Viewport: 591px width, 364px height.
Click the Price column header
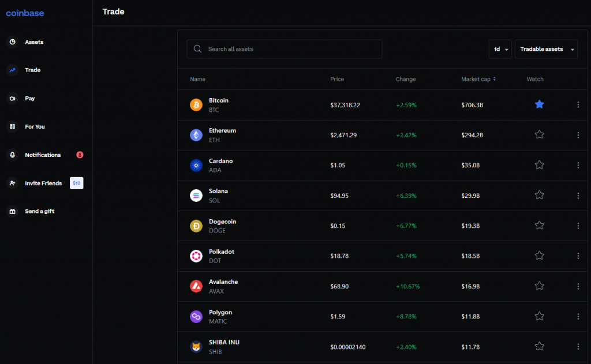pyautogui.click(x=337, y=79)
